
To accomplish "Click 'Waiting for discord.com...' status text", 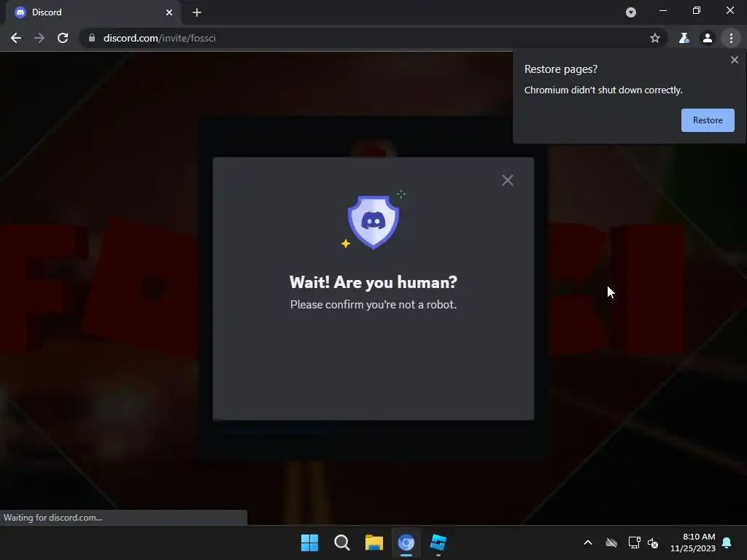I will click(x=53, y=518).
